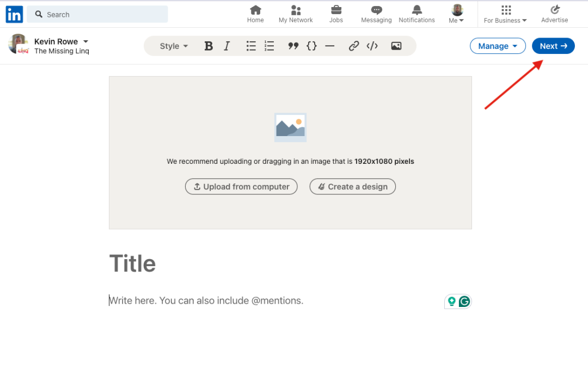Click the Next button

tap(553, 46)
